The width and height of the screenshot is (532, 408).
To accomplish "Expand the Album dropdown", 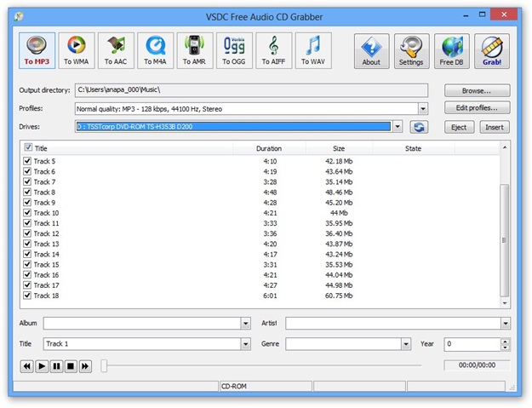I will [x=246, y=324].
